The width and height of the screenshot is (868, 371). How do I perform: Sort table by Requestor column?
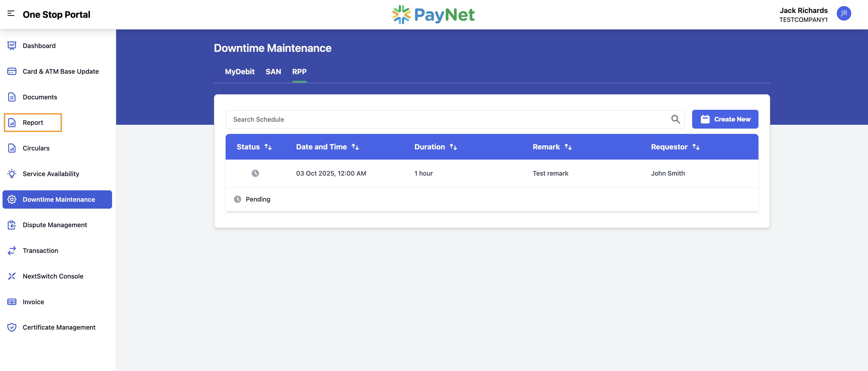(696, 147)
